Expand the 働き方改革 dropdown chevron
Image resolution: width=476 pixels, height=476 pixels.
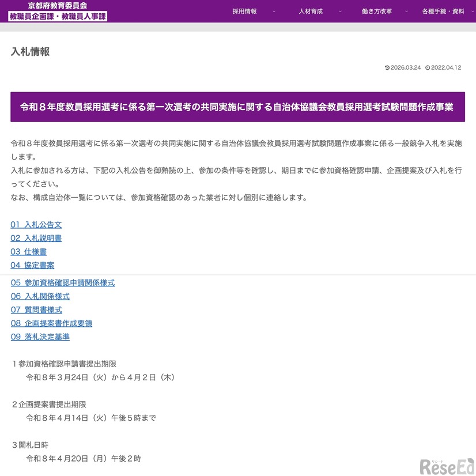(405, 10)
